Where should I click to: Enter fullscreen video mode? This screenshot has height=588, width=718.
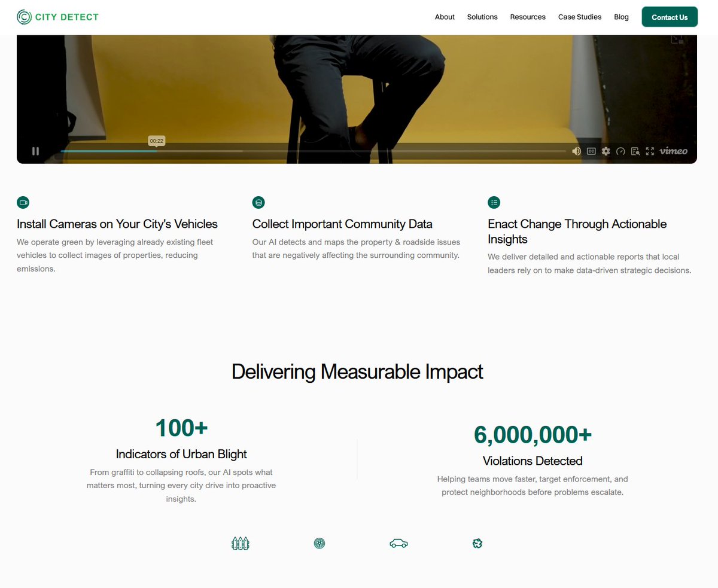pos(650,151)
